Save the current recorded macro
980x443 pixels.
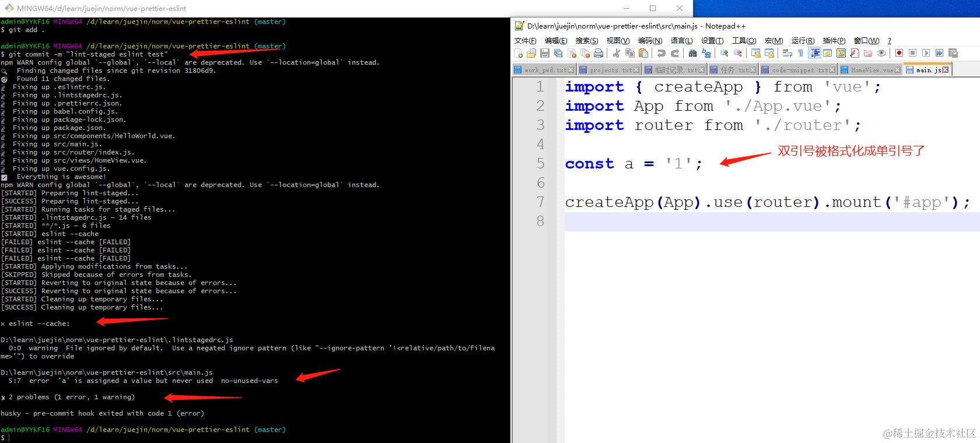pyautogui.click(x=953, y=53)
